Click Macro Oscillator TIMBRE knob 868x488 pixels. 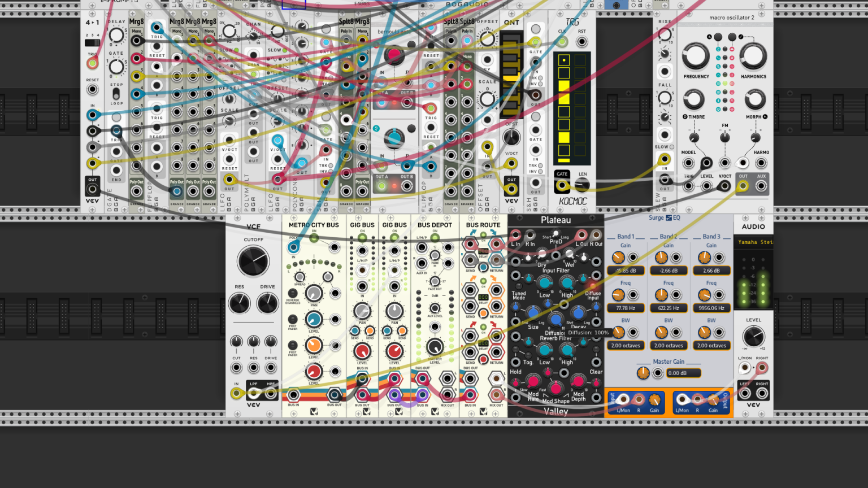(x=694, y=99)
